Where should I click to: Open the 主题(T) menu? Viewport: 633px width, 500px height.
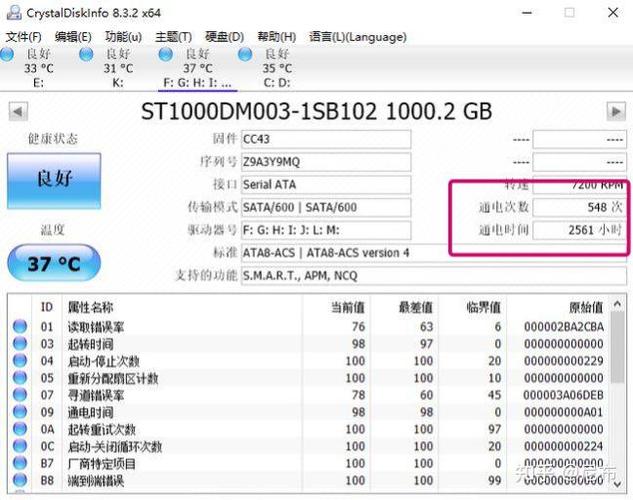point(174,37)
